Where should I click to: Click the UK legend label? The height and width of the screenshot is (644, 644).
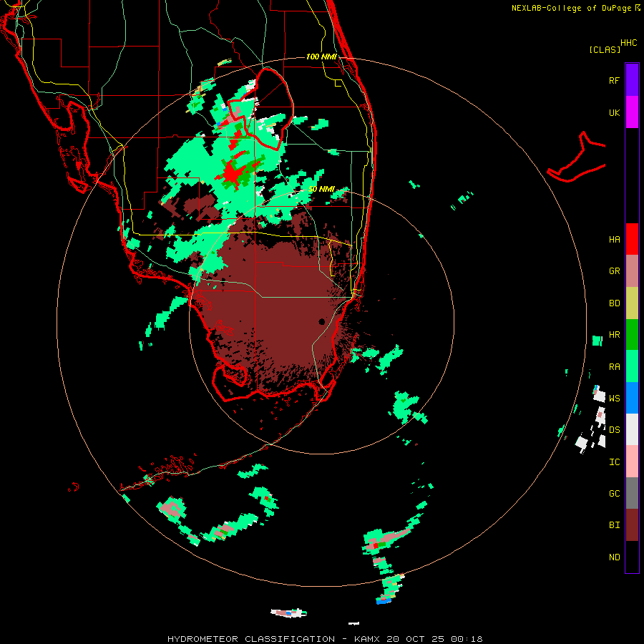[614, 113]
